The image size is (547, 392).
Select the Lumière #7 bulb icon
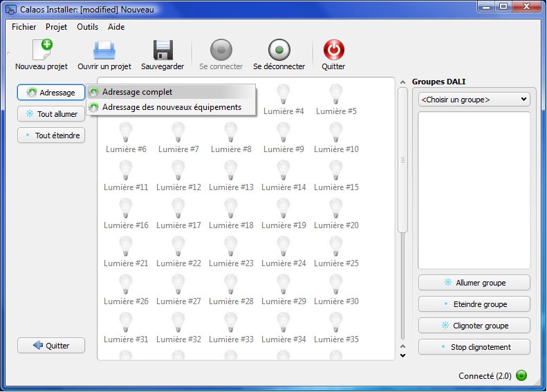click(178, 133)
